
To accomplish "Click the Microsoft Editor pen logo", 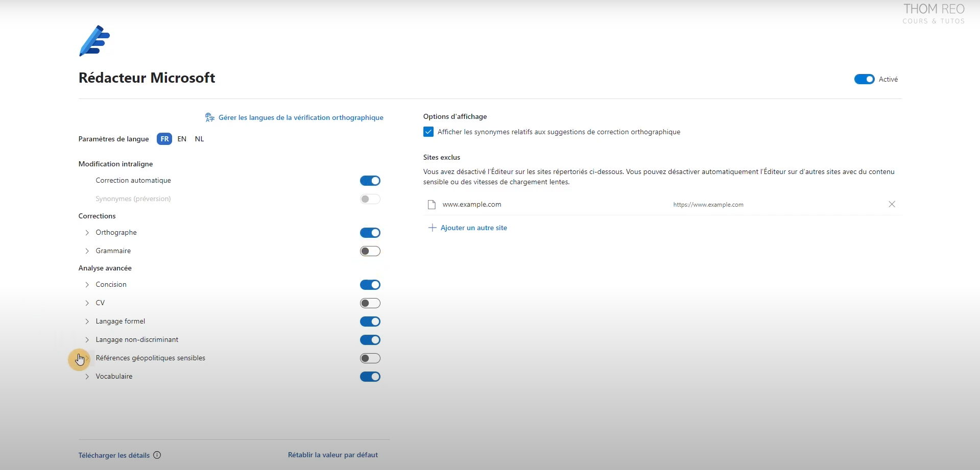I will pyautogui.click(x=95, y=41).
